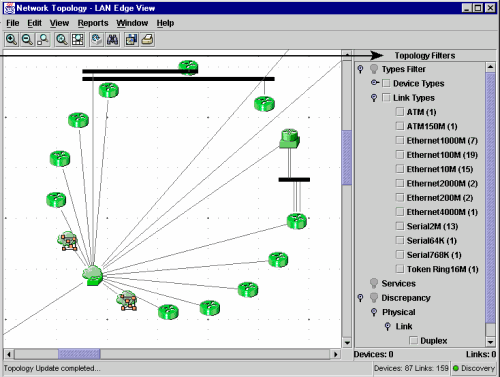Click the Topology Filters panel header
This screenshot has height=377, width=500.
pos(425,55)
